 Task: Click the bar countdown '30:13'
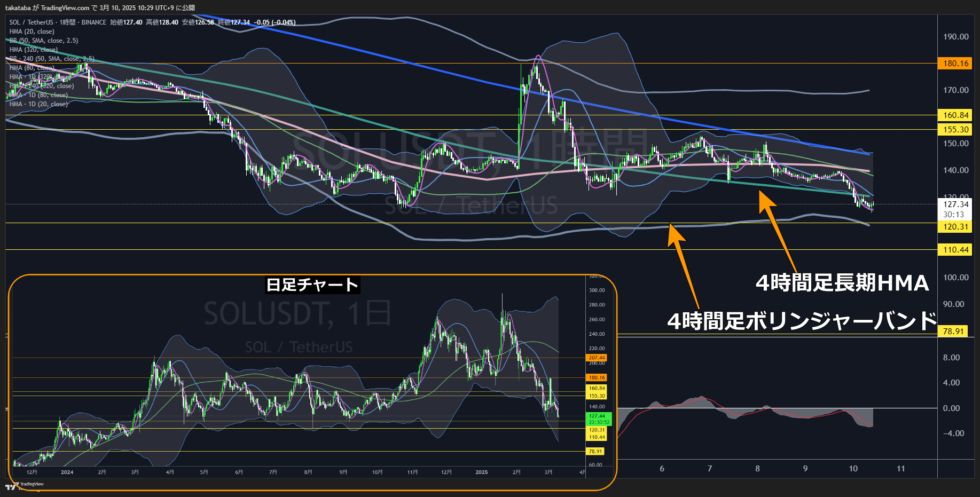pos(953,215)
